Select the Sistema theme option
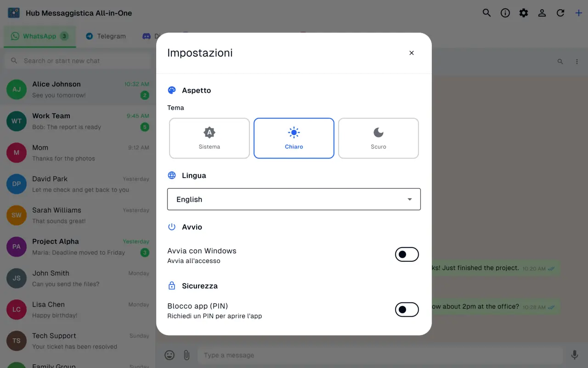 [209, 138]
